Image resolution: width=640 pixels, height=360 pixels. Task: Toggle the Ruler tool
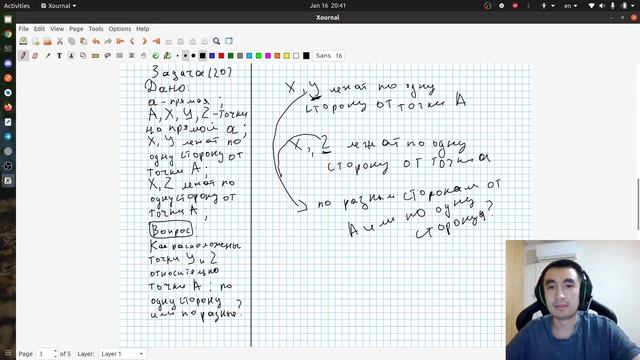coord(96,56)
